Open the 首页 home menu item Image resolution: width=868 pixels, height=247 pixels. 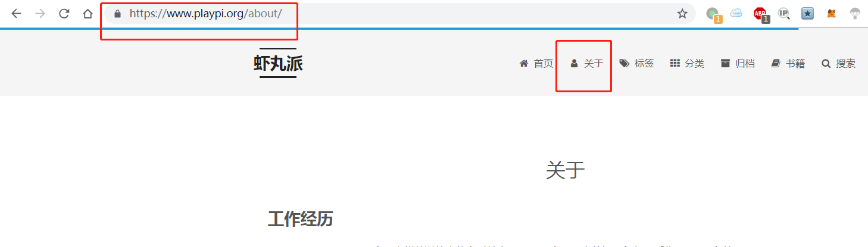click(x=536, y=63)
